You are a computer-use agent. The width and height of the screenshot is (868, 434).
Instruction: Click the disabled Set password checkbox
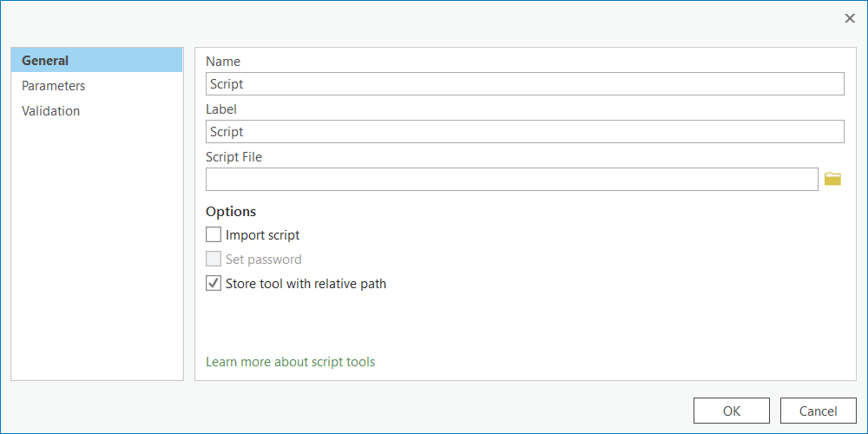pos(214,259)
